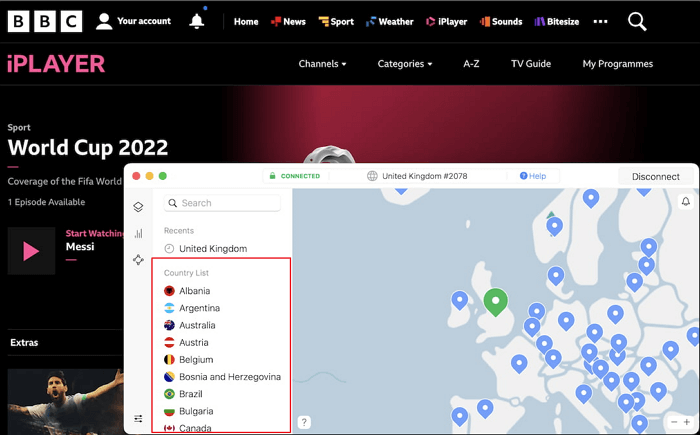Viewport: 700px width, 435px height.
Task: Open the BBC search magnifier
Action: pos(637,21)
